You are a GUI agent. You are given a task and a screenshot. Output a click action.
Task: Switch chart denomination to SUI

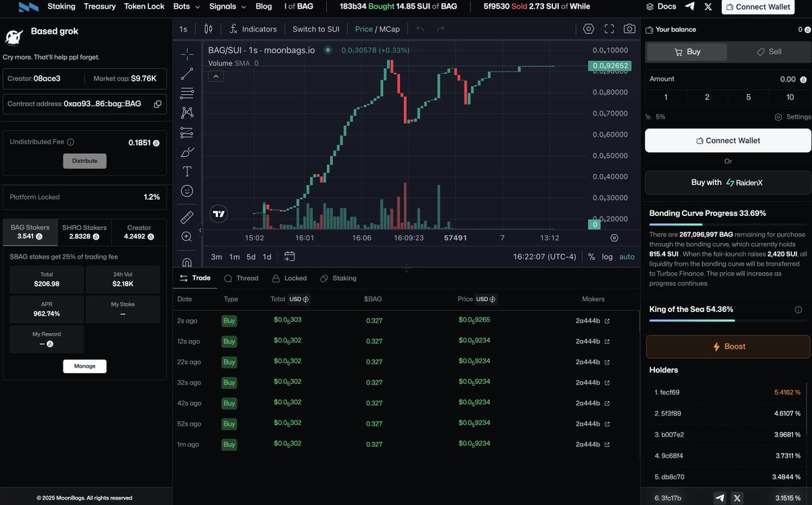point(316,29)
